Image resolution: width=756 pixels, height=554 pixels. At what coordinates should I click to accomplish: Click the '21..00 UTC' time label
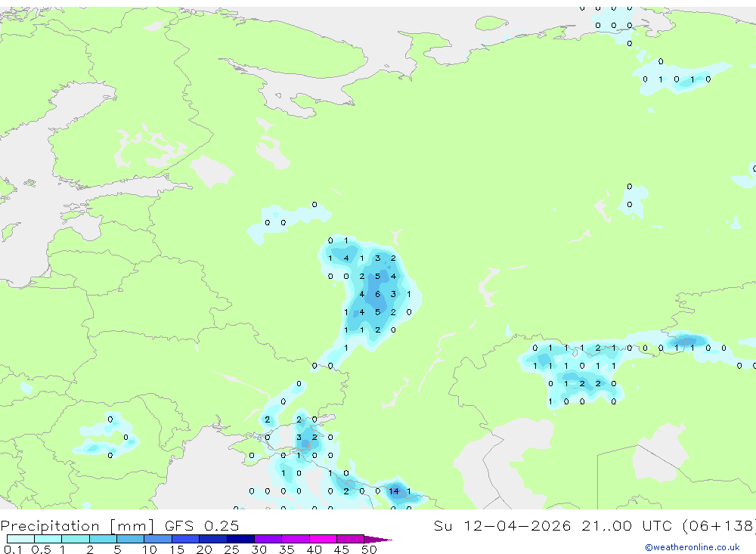point(626,525)
